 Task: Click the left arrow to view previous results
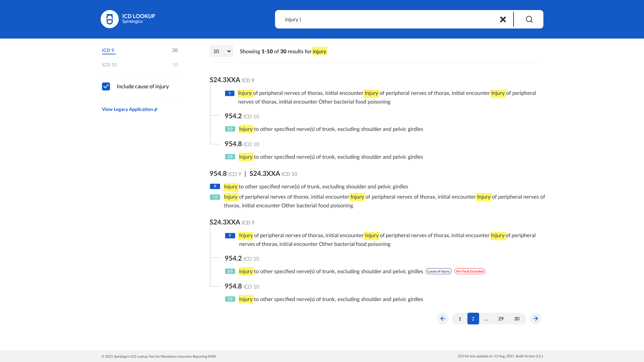[x=442, y=318]
